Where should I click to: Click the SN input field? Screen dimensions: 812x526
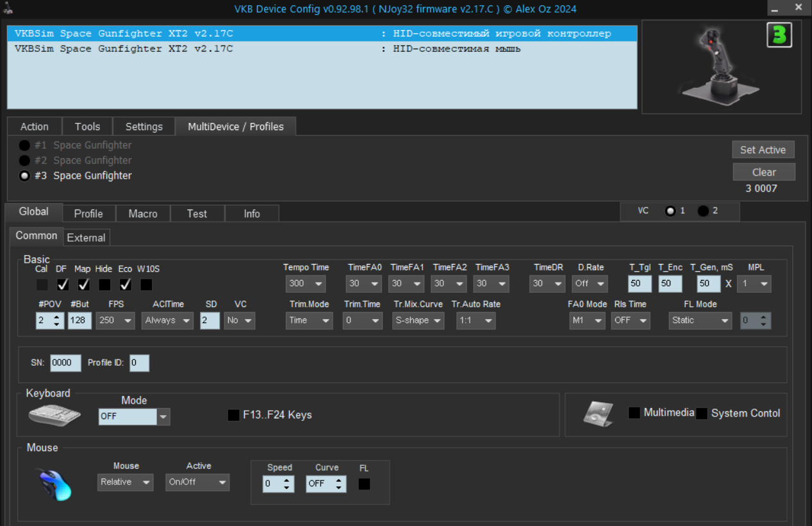coord(65,363)
